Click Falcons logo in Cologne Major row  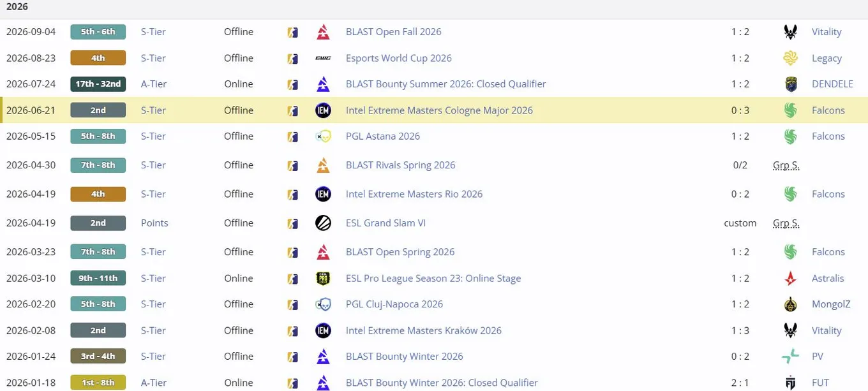pyautogui.click(x=791, y=110)
